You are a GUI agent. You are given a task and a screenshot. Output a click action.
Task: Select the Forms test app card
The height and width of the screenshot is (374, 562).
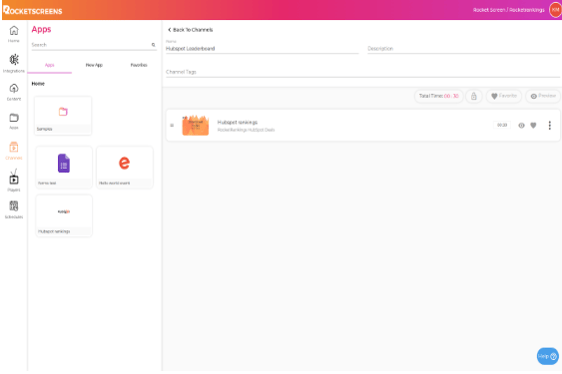coord(64,167)
